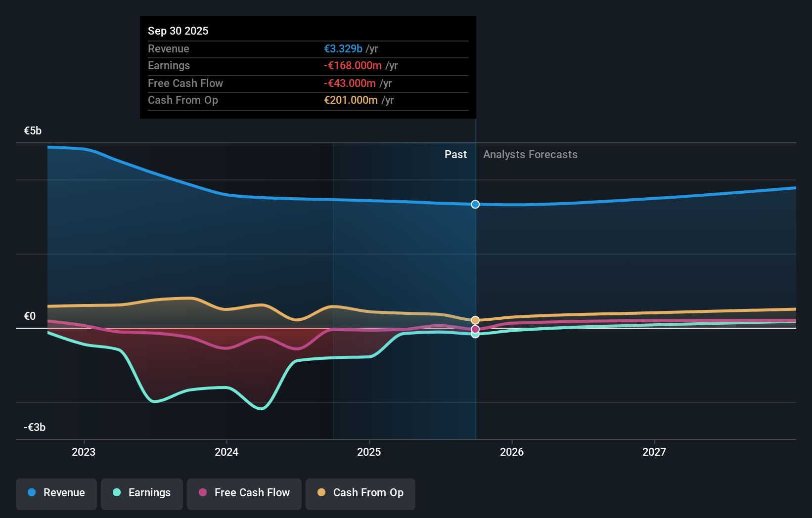Click the teal Earnings legend dot
This screenshot has height=518, width=812.
pos(116,493)
